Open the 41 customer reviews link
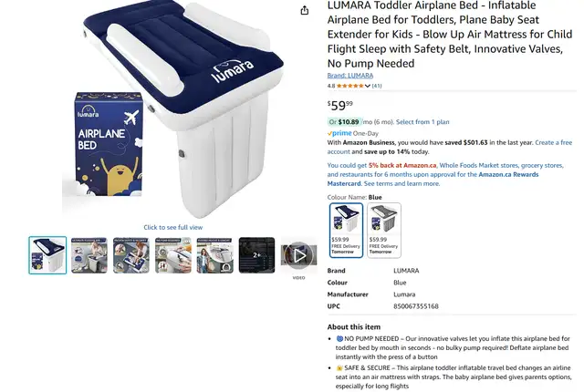Viewport: 584px width, 392px height. [x=377, y=86]
